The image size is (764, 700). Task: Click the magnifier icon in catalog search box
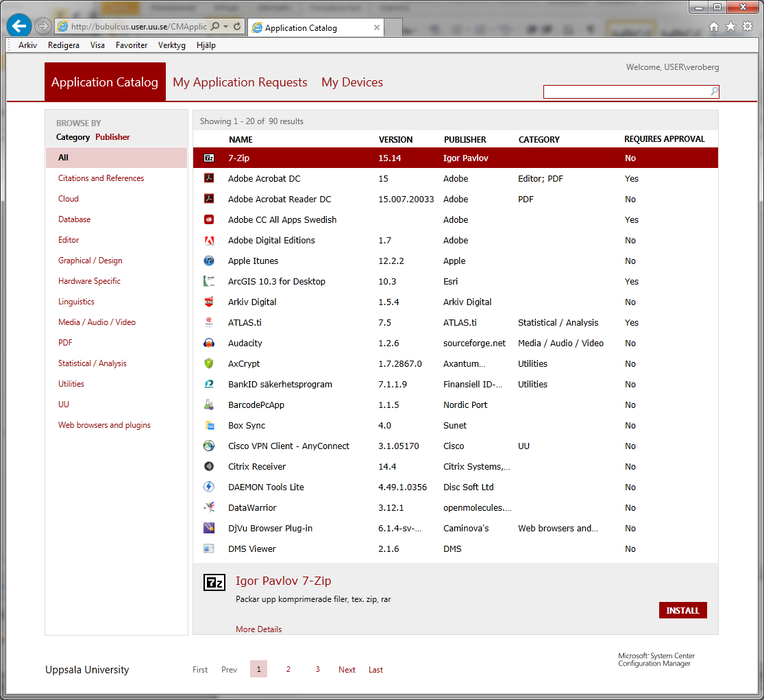pyautogui.click(x=714, y=91)
